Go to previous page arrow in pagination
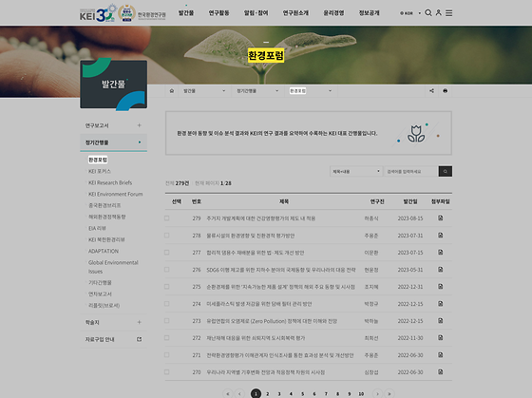Viewport: 532px width, 398px height. click(239, 393)
